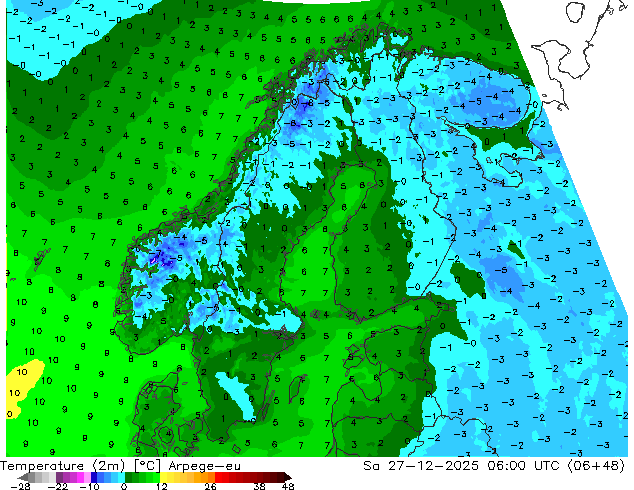The height and width of the screenshot is (490, 634).
Task: Click the left arrow end of the color scale
Action: pos(22,477)
